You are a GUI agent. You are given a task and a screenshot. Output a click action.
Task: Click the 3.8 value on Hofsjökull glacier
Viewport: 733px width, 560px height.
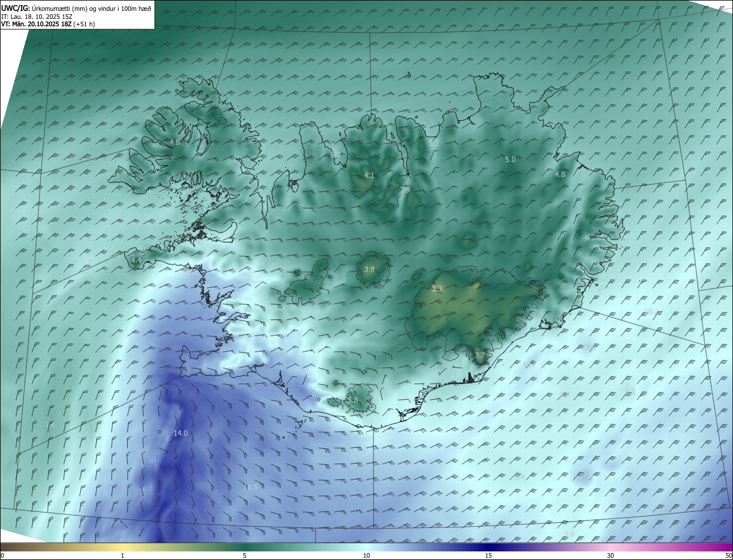tap(369, 269)
